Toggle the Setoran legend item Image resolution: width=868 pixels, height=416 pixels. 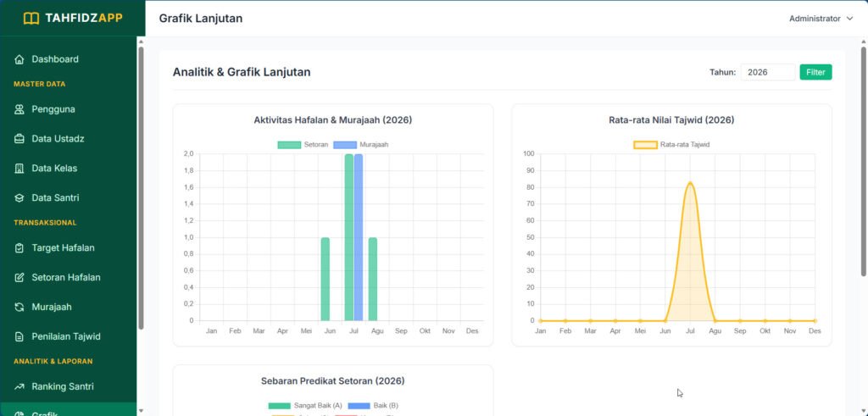coord(303,144)
